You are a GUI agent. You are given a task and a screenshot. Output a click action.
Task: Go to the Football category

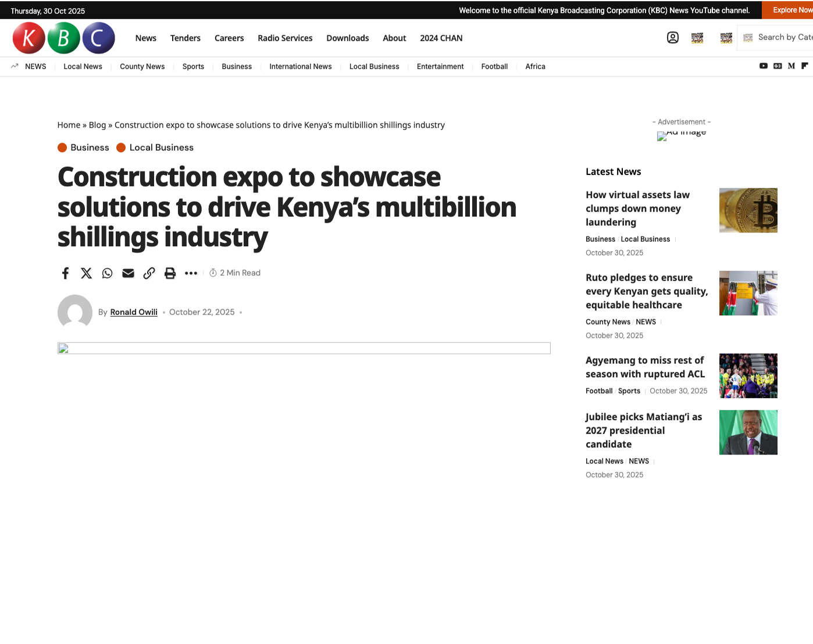pyautogui.click(x=494, y=67)
